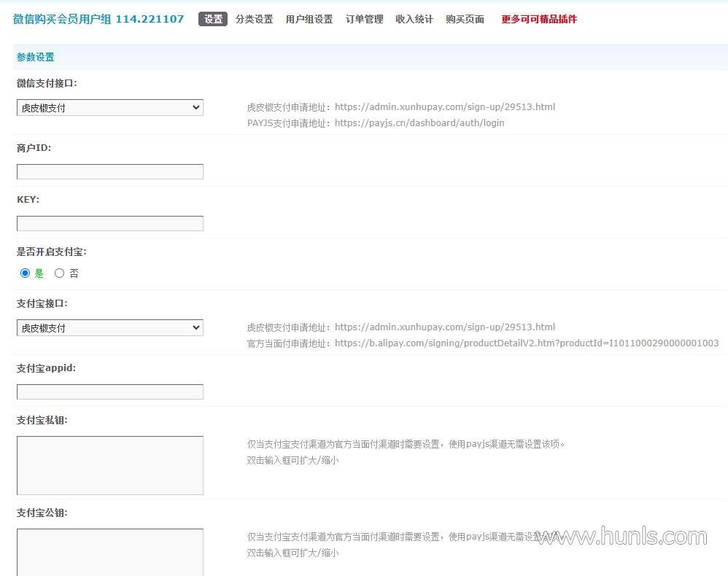Go to 用户组设置 tab

[309, 19]
